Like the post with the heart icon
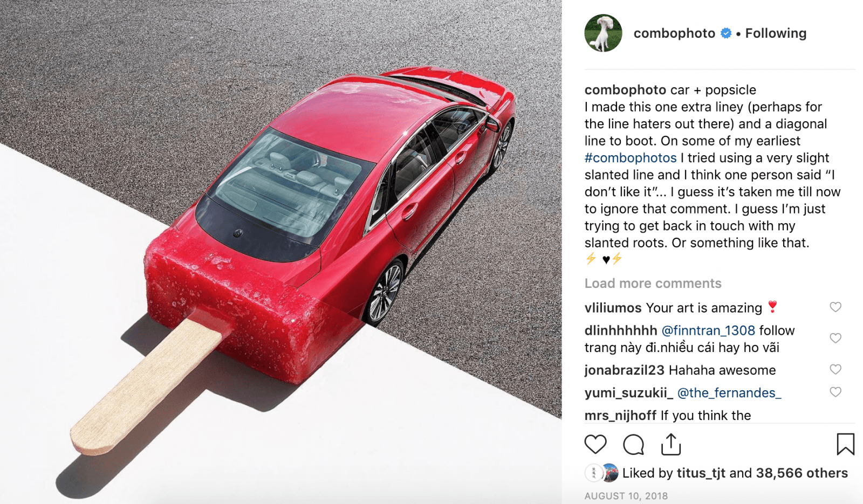This screenshot has height=504, width=863. 595,445
